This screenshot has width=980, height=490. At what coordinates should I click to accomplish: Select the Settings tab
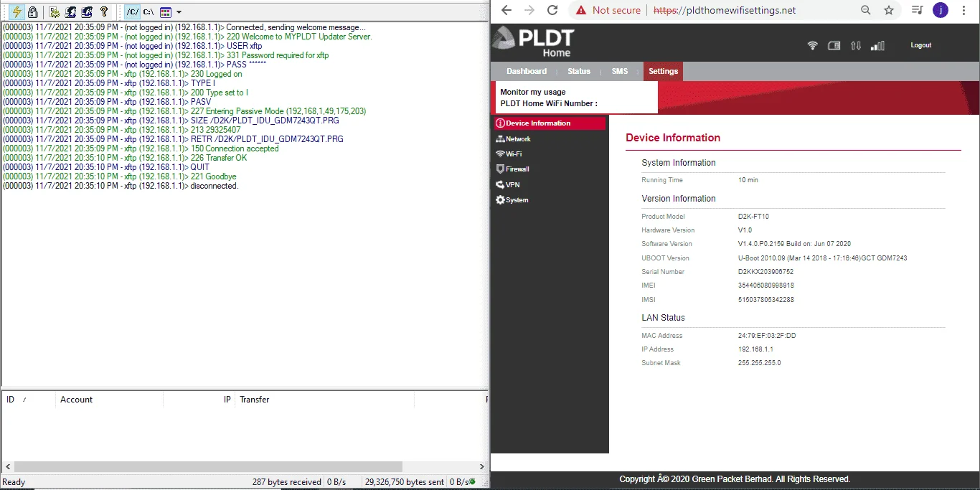point(663,71)
